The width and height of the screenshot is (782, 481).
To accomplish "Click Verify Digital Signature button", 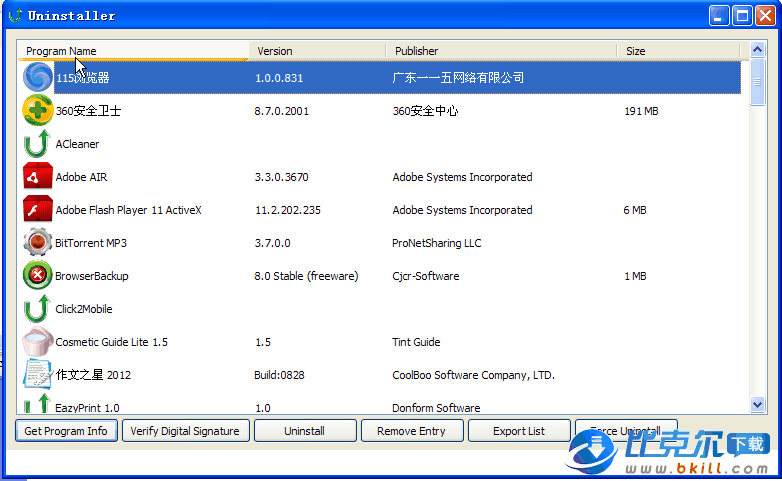I will [x=186, y=431].
